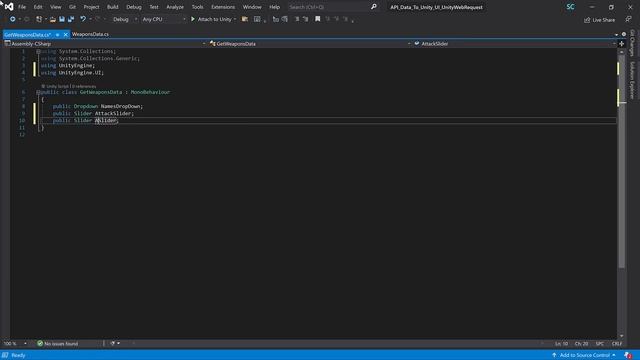The image size is (640, 360).
Task: Save all files with the multi-disk icon
Action: (71, 19)
